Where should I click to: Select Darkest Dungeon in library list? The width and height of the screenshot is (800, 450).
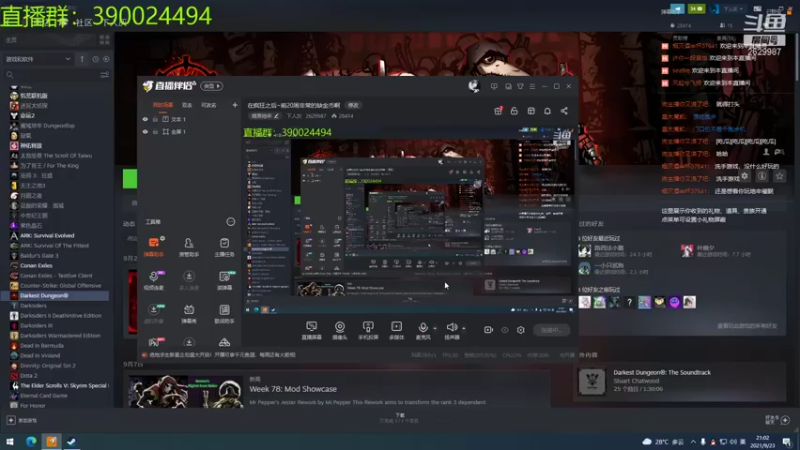(55, 295)
